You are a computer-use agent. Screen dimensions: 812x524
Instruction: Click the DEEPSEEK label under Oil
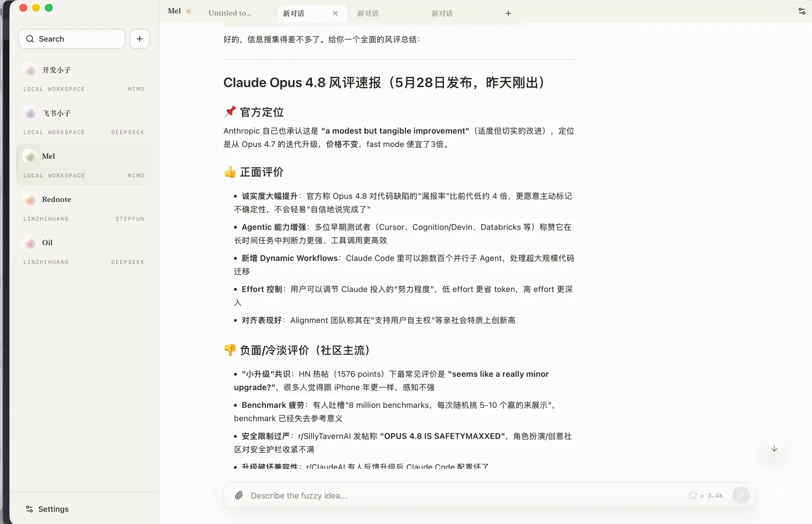[x=128, y=262]
